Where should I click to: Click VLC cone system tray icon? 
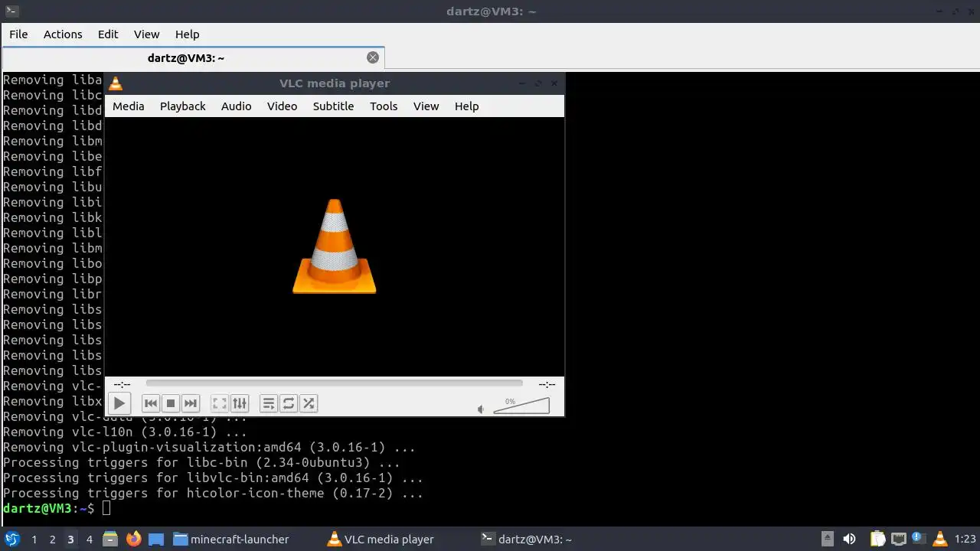click(940, 540)
